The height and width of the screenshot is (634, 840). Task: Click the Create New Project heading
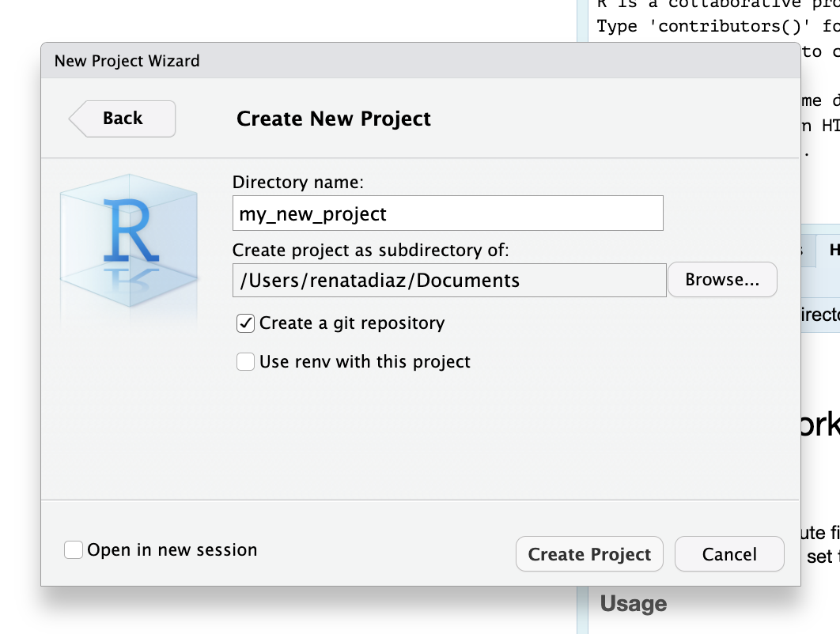click(x=333, y=119)
